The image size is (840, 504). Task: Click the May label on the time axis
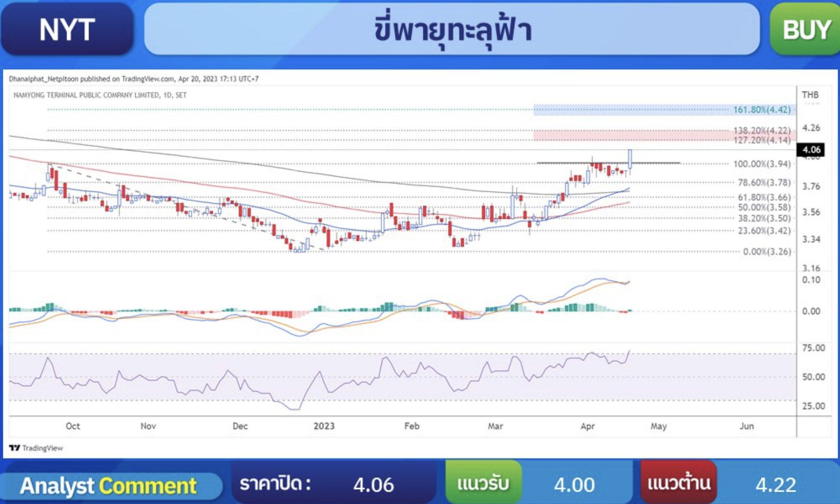click(x=659, y=426)
